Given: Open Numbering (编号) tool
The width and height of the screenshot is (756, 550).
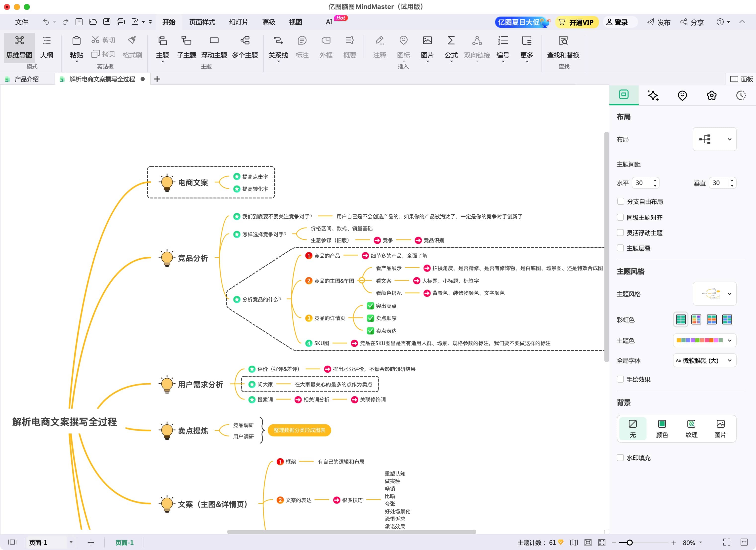Looking at the screenshot, I should pos(503,47).
